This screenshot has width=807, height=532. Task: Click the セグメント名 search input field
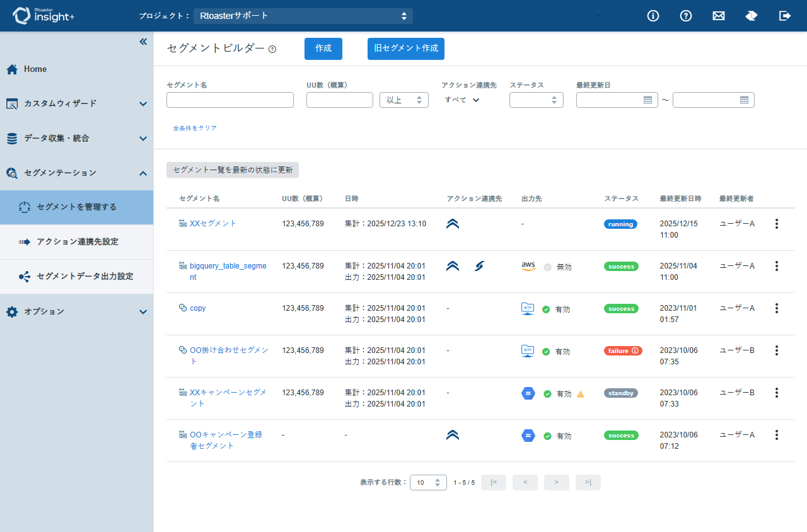[230, 100]
